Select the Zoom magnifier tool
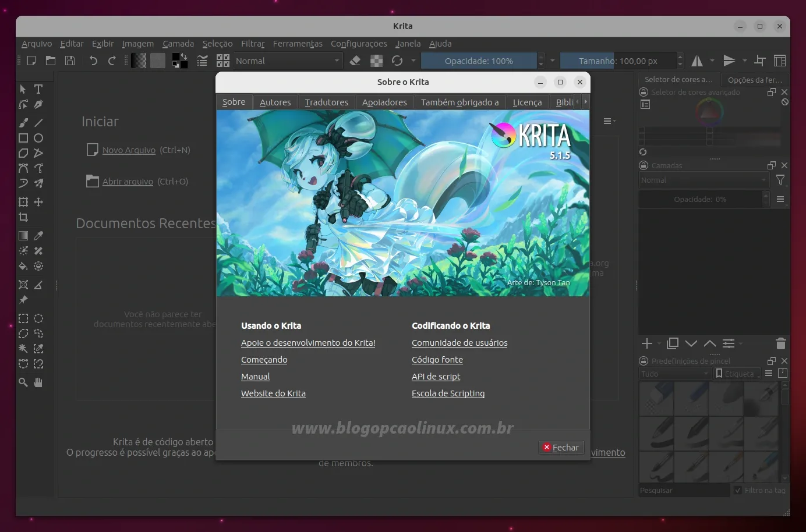The width and height of the screenshot is (806, 532). click(23, 382)
